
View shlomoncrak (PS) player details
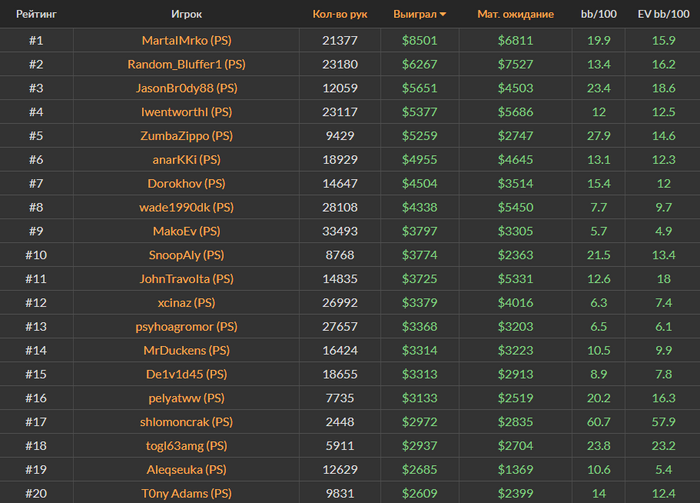pyautogui.click(x=187, y=422)
